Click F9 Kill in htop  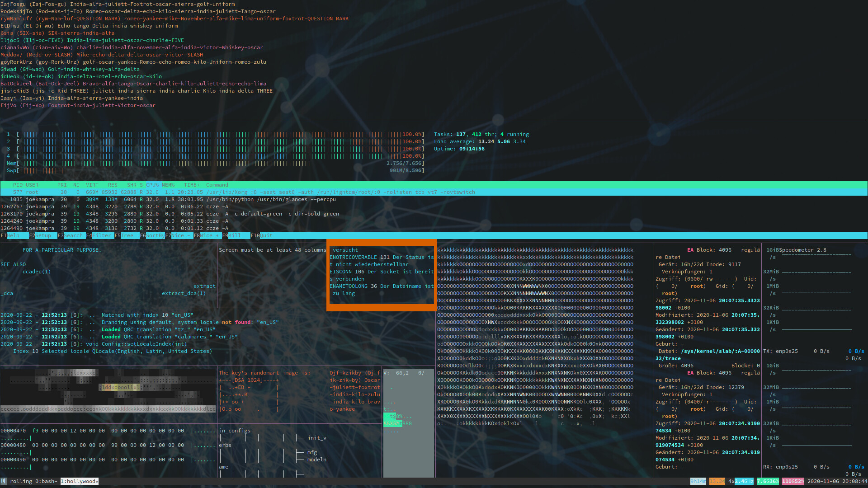click(236, 235)
